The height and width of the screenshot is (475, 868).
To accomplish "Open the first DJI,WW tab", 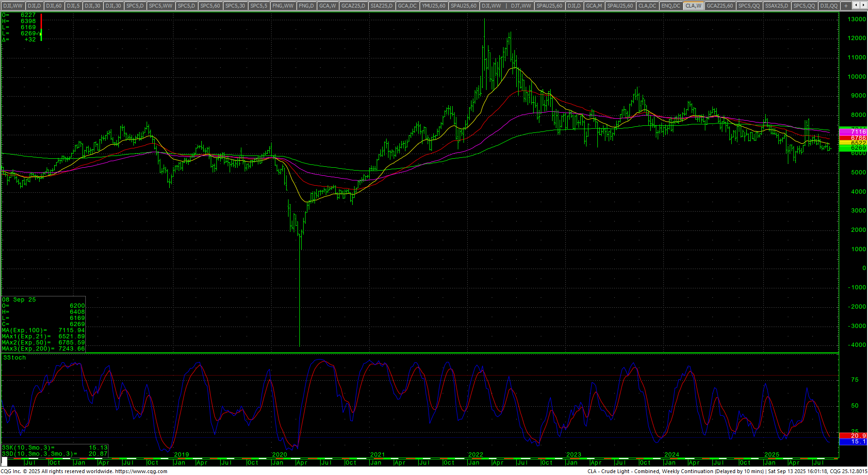I will (13, 6).
